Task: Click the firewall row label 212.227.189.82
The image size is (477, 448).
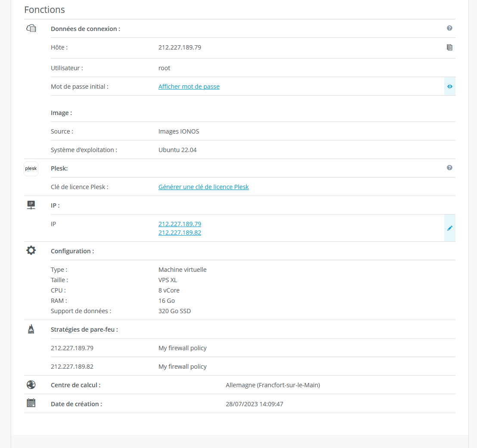Action: pos(72,367)
